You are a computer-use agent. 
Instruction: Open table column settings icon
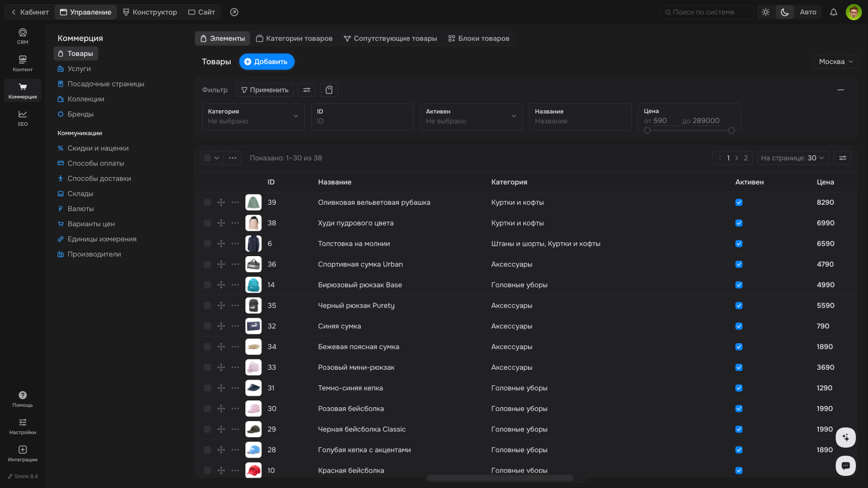843,158
